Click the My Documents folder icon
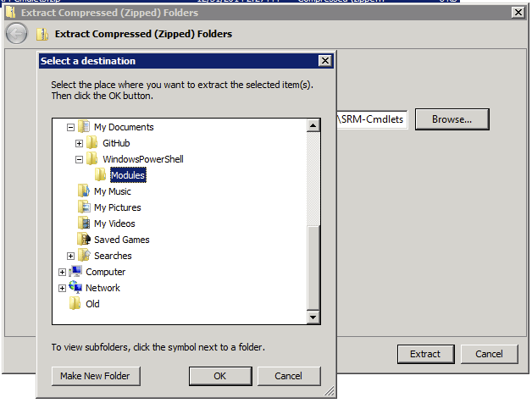The width and height of the screenshot is (532, 403). pyautogui.click(x=84, y=127)
